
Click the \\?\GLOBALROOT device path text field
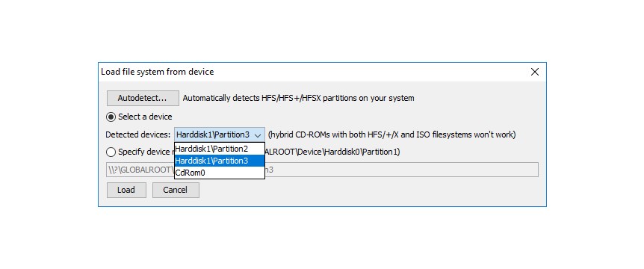(x=323, y=170)
